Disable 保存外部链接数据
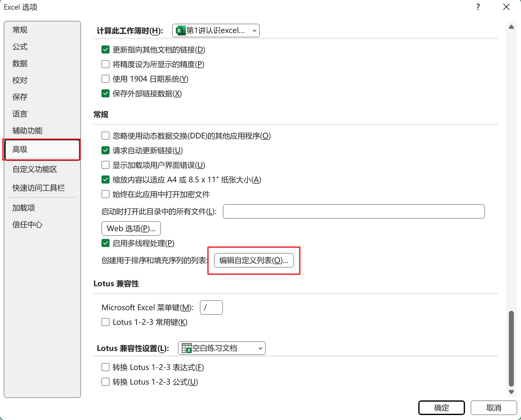The height and width of the screenshot is (420, 521). click(x=106, y=93)
